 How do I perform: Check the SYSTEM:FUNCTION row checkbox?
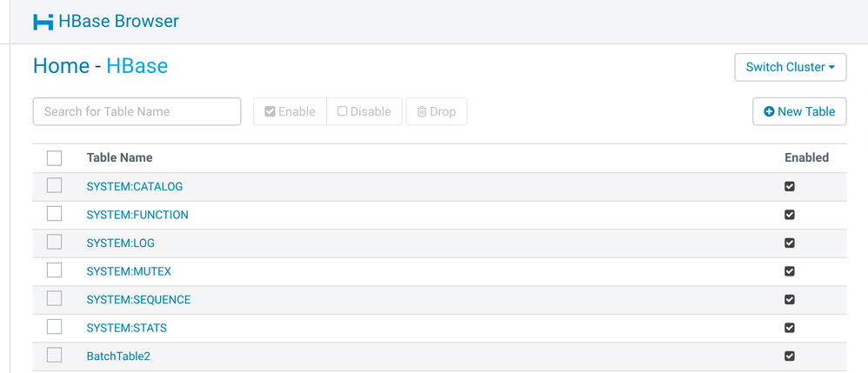(x=54, y=214)
